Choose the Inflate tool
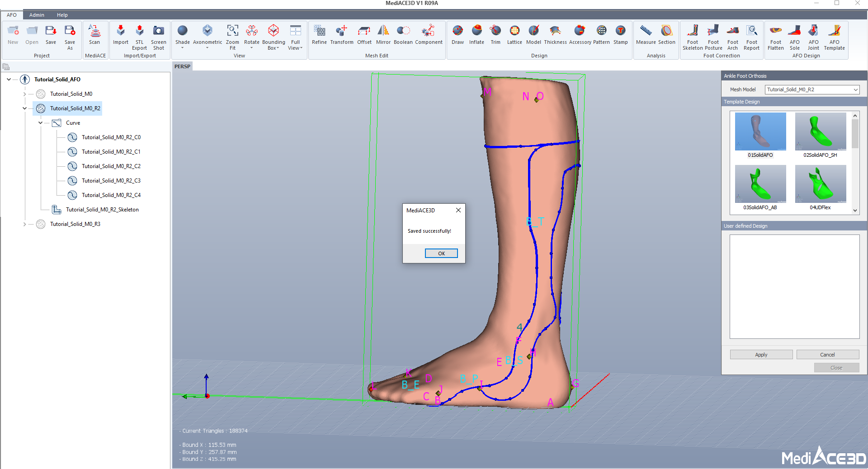This screenshot has width=868, height=469. 476,35
